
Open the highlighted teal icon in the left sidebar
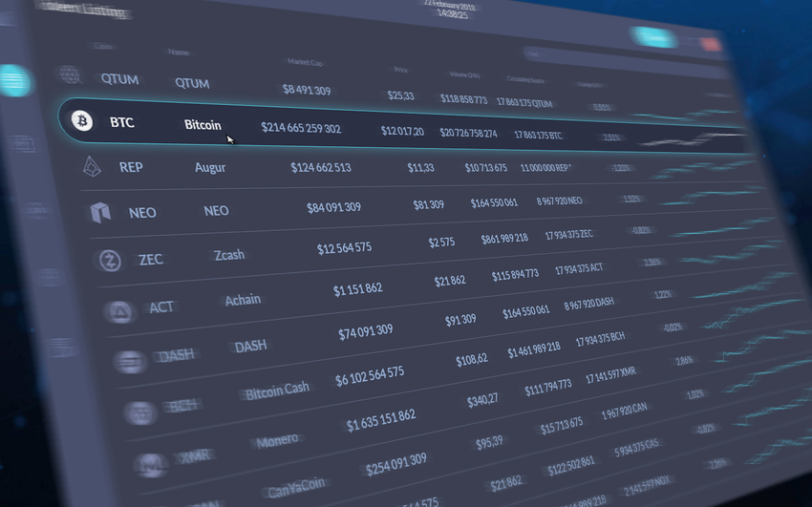pyautogui.click(x=15, y=81)
